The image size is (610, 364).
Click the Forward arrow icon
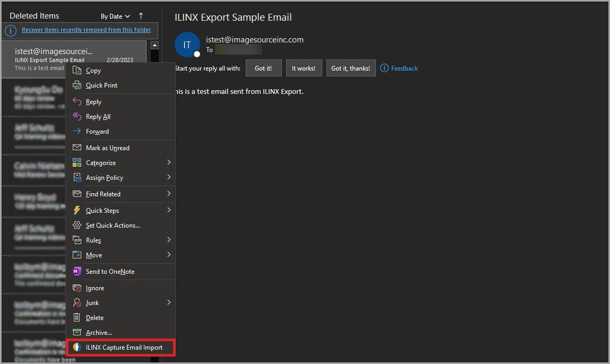coord(77,131)
